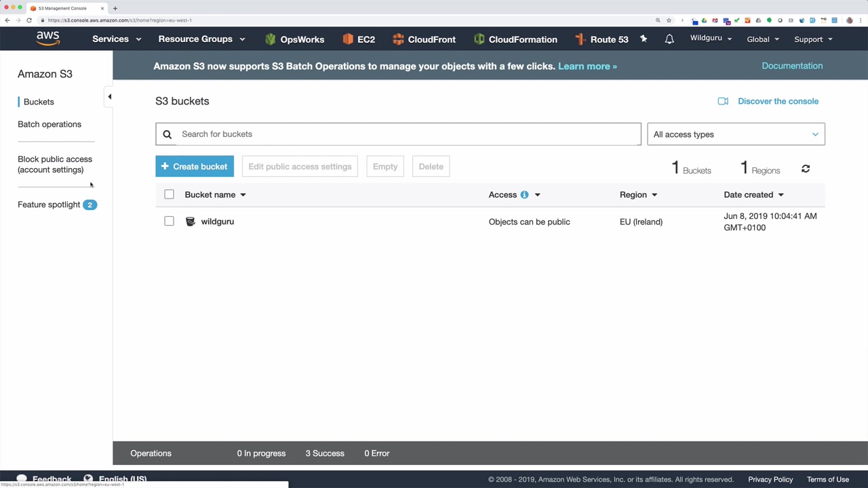Open the wildguru bucket link
The width and height of the screenshot is (868, 488).
click(x=217, y=222)
